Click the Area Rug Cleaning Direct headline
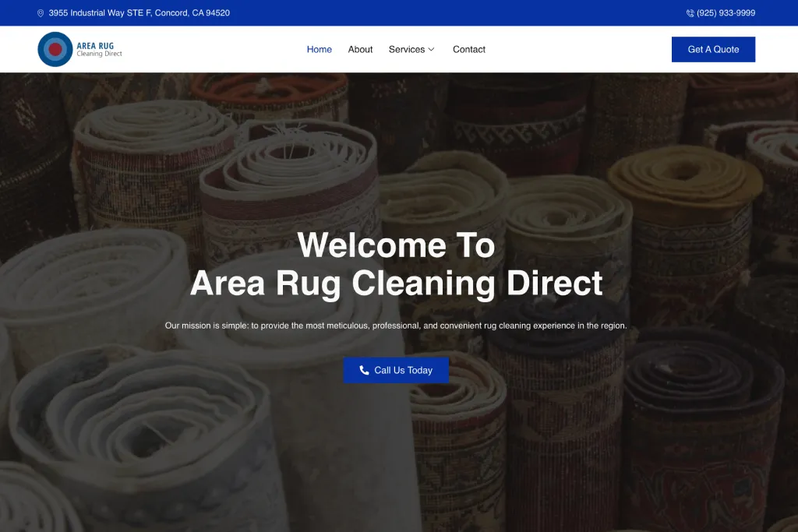The image size is (798, 532). coord(396,284)
